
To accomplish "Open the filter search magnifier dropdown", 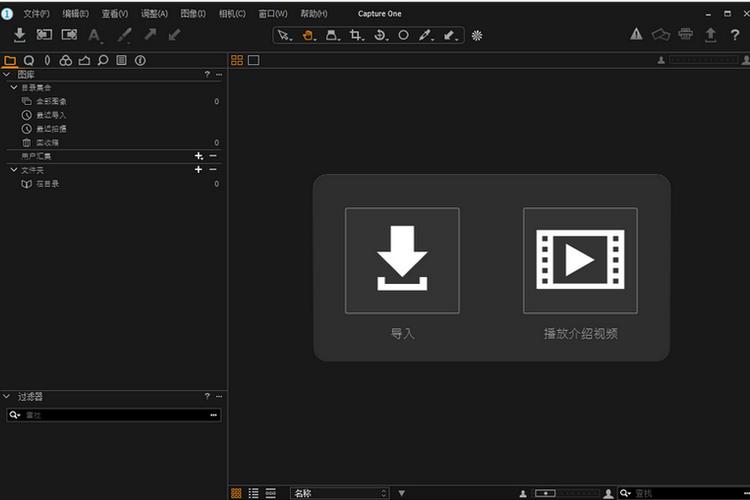I will pyautogui.click(x=15, y=415).
